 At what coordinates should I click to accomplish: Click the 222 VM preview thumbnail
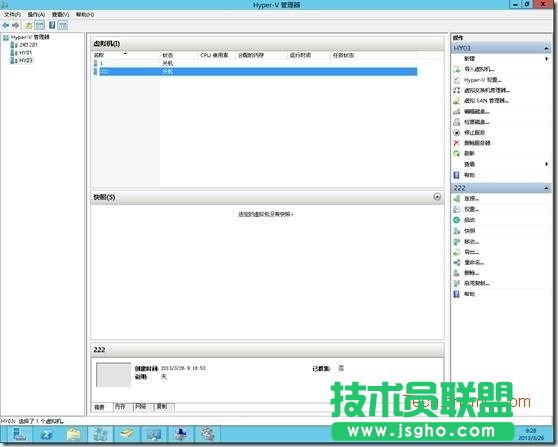coord(114,374)
